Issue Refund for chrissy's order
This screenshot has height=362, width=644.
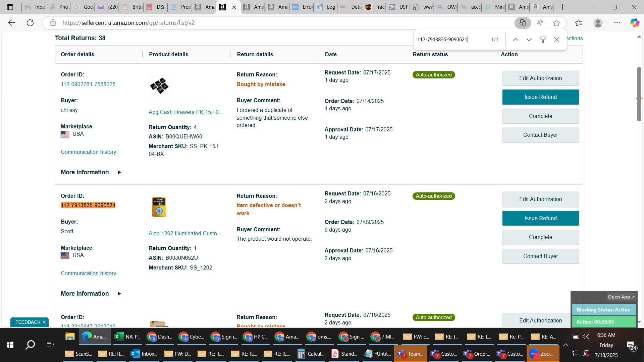click(x=540, y=97)
